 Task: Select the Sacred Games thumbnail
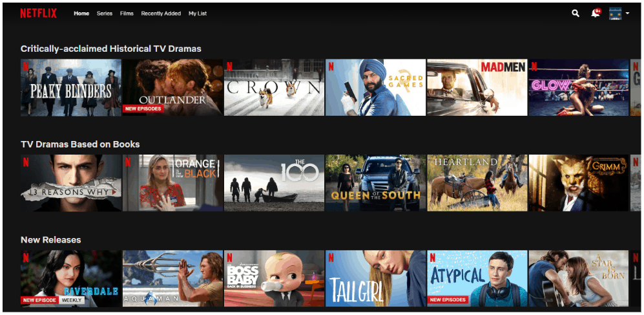point(376,87)
